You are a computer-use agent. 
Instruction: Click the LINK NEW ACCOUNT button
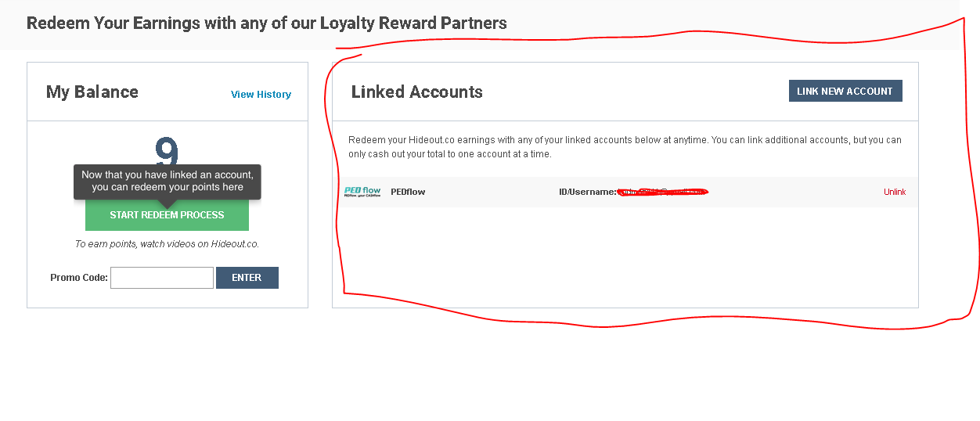pyautogui.click(x=845, y=92)
